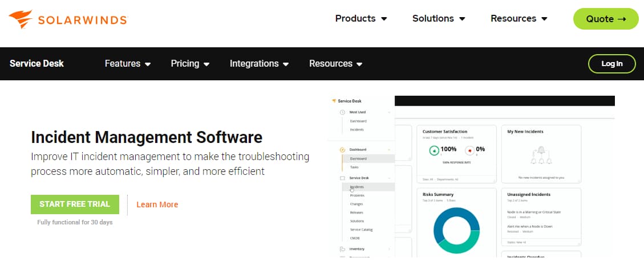Click Service Desk title in the black bar
The width and height of the screenshot is (644, 270).
point(37,64)
